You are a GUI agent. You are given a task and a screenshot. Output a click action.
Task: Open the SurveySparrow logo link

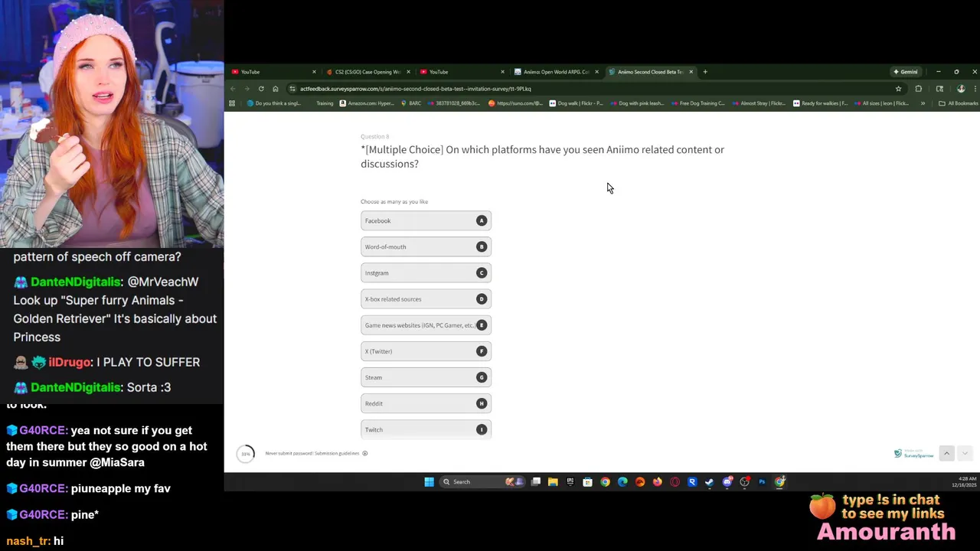pyautogui.click(x=914, y=454)
